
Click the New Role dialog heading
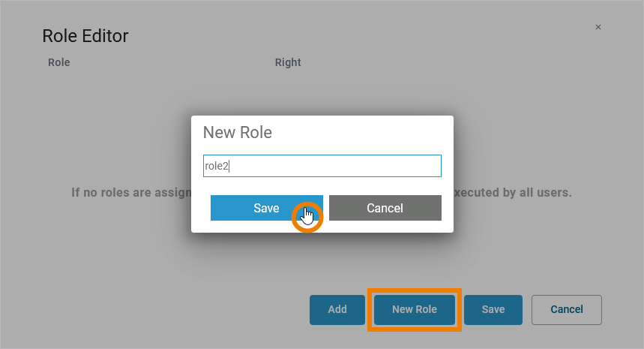(238, 133)
